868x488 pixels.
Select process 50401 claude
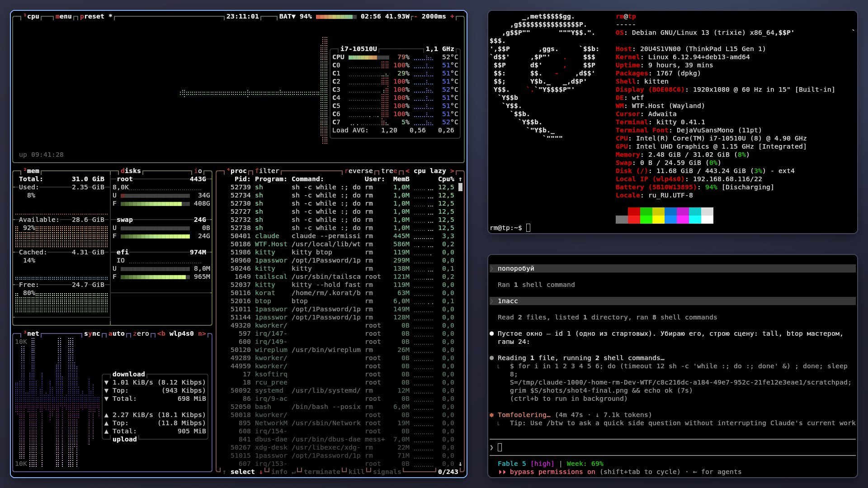(342, 236)
